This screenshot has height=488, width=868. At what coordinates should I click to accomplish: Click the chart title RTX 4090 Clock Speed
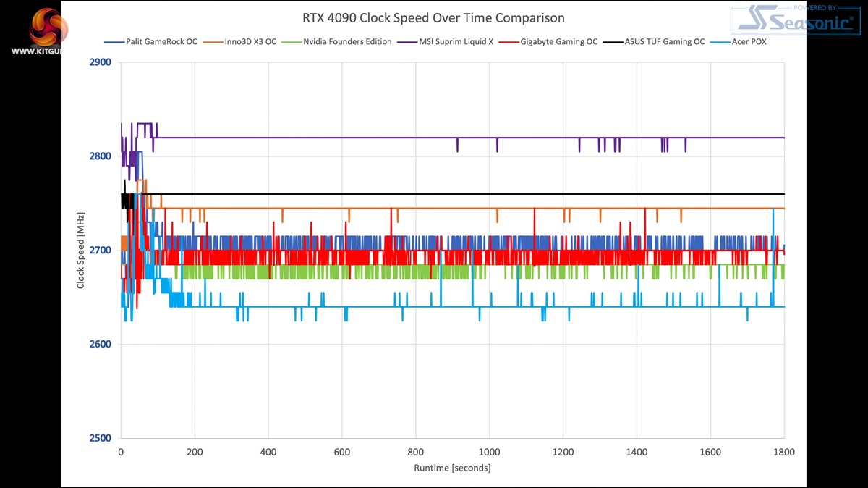tap(434, 18)
